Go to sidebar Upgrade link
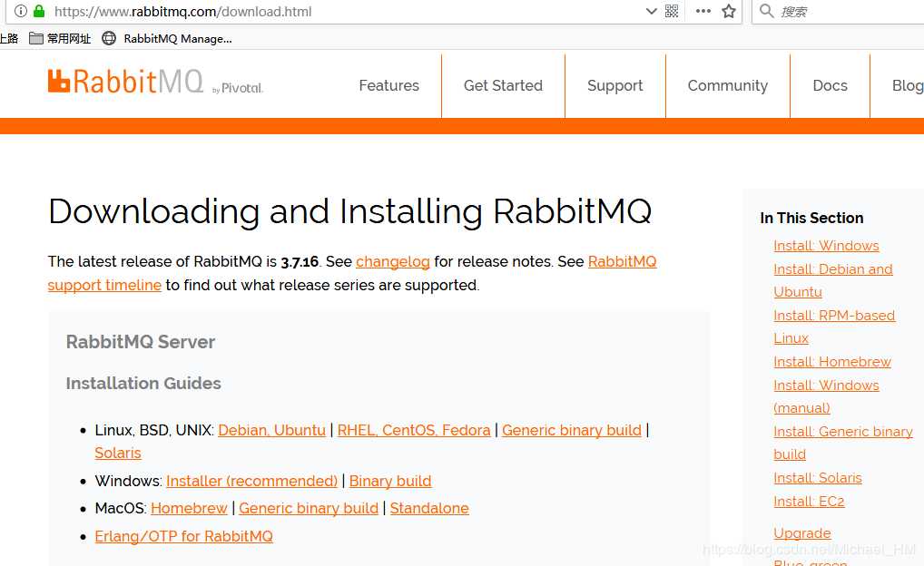This screenshot has width=924, height=566. pyautogui.click(x=802, y=533)
